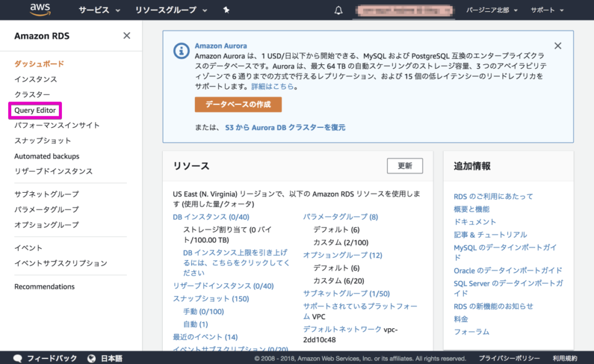Click the データベースの作成 button

pos(238,104)
